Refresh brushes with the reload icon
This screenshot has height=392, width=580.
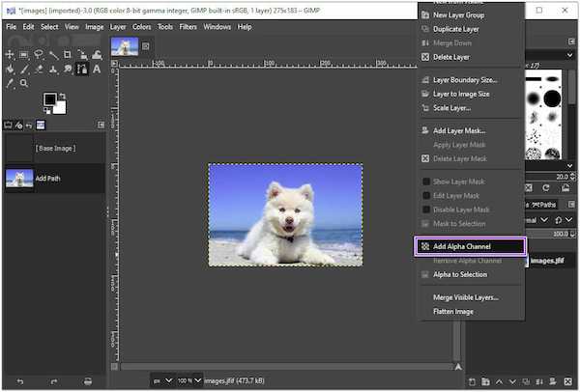tap(546, 188)
